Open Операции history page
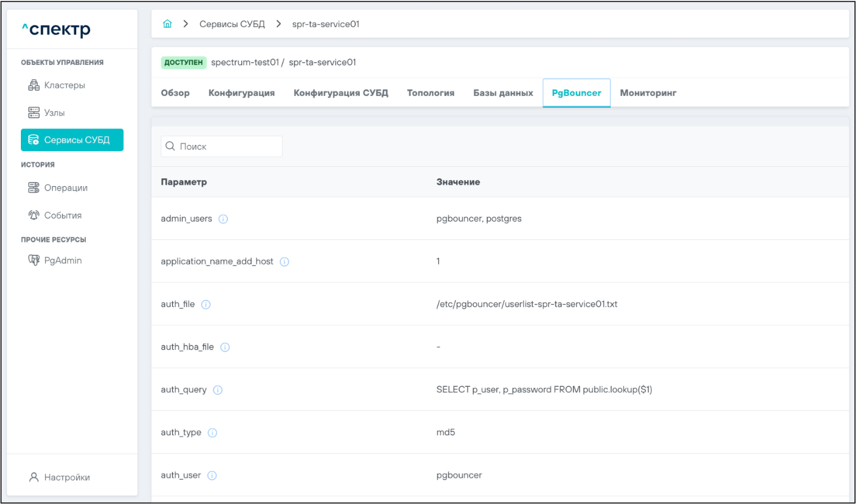The height and width of the screenshot is (504, 856). tap(65, 188)
